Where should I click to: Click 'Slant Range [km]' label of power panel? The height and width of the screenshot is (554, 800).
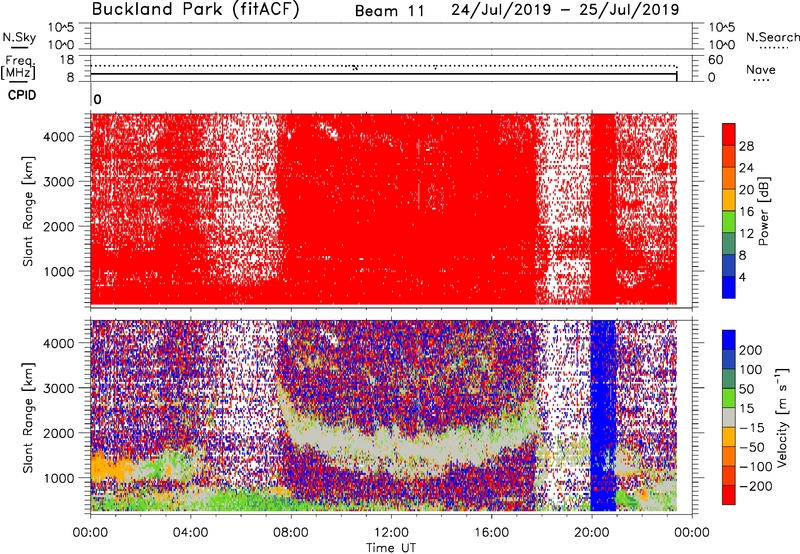pos(28,211)
